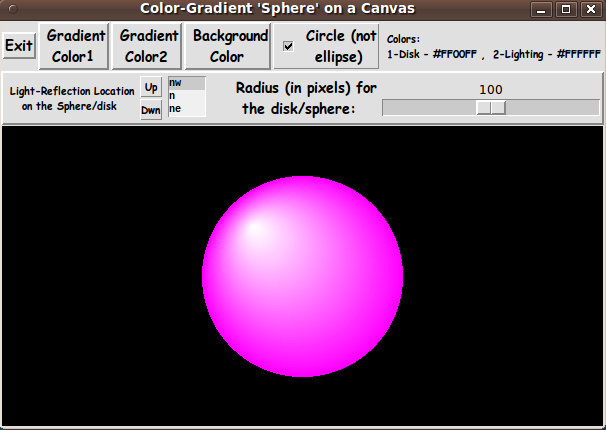Click the Exit button
The width and height of the screenshot is (606, 430).
(x=19, y=46)
